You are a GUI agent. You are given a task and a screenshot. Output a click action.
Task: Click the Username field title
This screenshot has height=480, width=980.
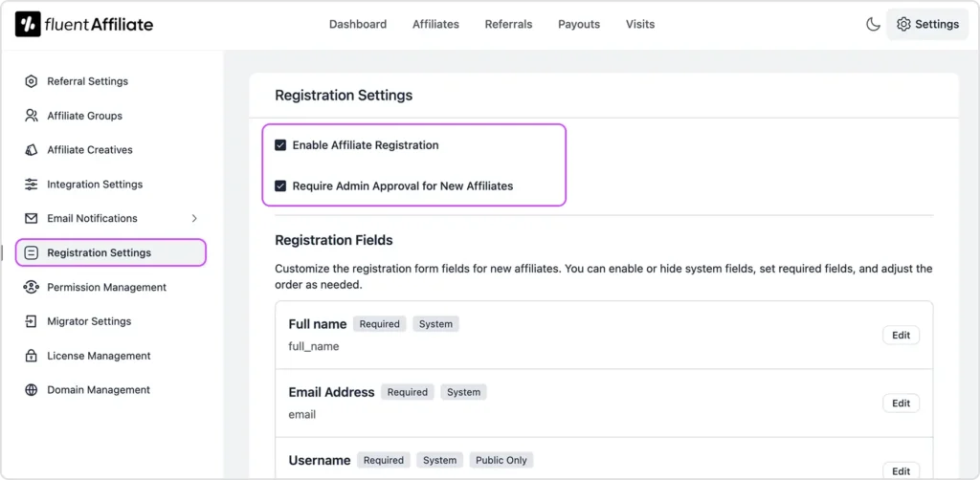point(320,460)
